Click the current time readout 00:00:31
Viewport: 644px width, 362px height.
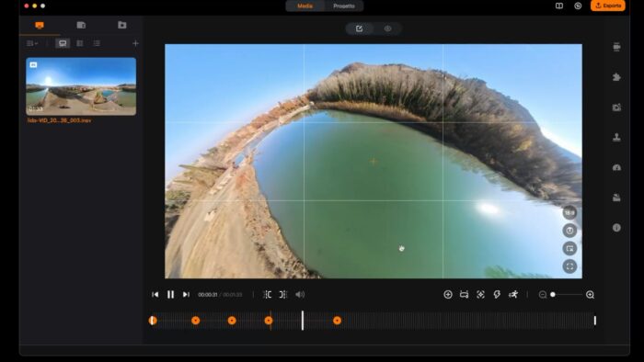[207, 295]
